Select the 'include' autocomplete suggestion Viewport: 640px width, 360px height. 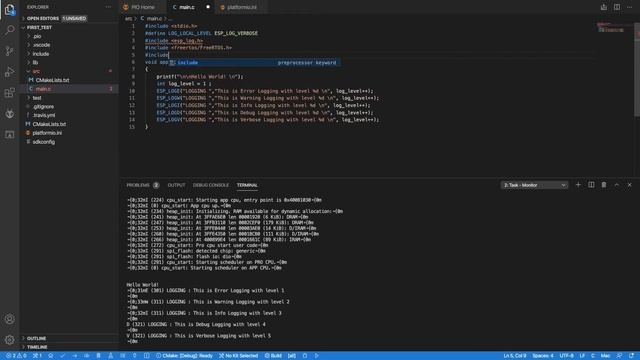click(x=254, y=62)
